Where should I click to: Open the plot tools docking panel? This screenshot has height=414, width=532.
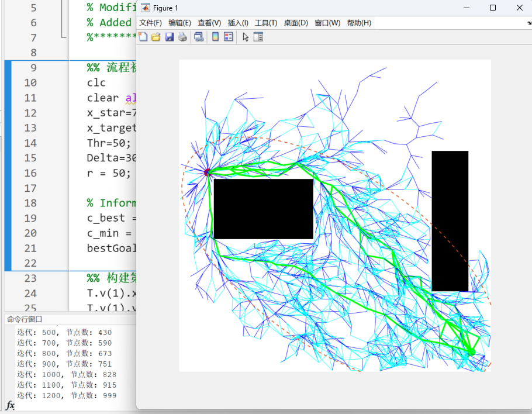pyautogui.click(x=257, y=36)
